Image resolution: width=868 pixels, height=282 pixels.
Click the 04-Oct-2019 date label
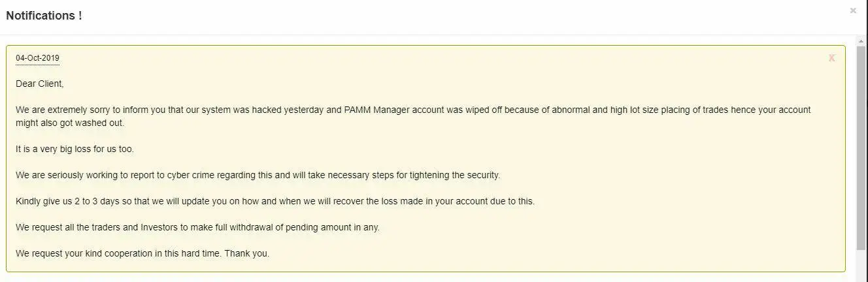[37, 58]
